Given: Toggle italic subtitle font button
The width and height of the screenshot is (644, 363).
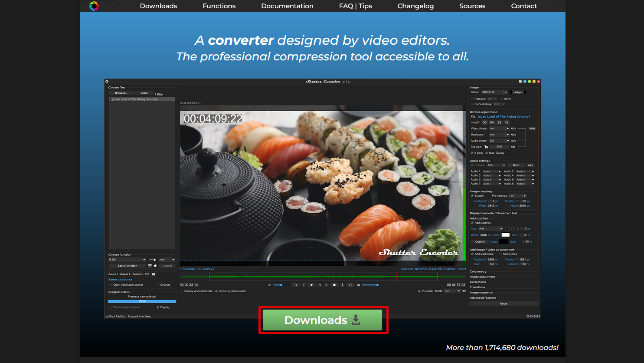Looking at the screenshot, I should pos(512,229).
